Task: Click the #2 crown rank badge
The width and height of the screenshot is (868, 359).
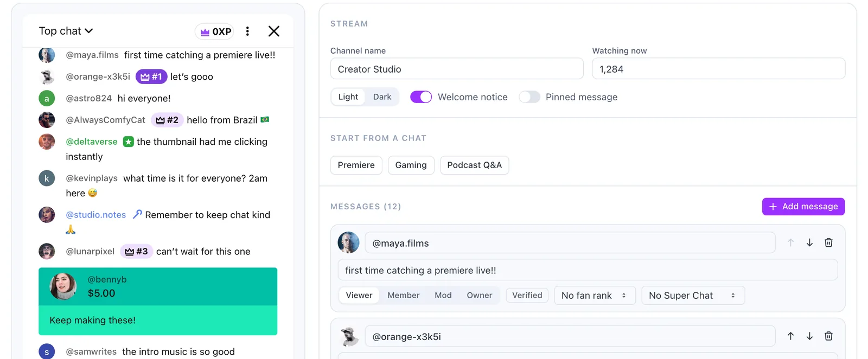Action: tap(167, 120)
